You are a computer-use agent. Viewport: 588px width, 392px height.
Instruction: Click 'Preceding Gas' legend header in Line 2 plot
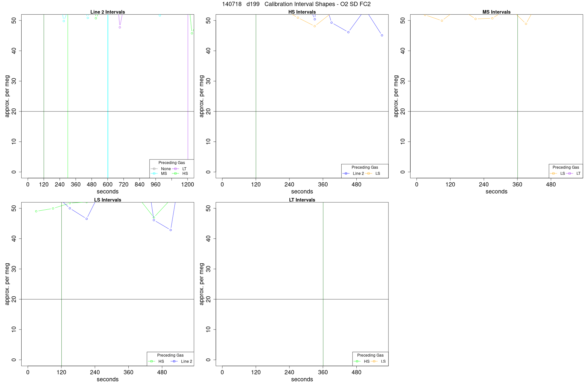(171, 163)
